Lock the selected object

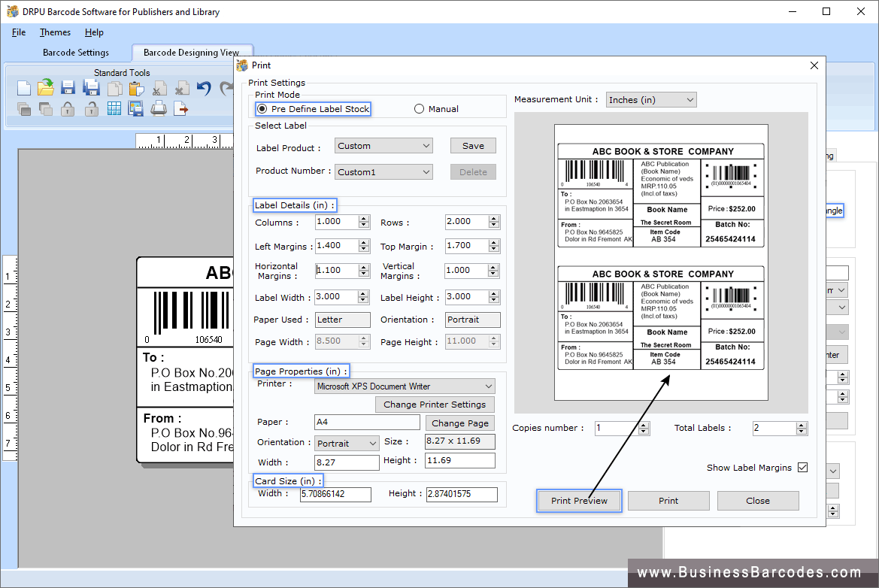(x=67, y=109)
